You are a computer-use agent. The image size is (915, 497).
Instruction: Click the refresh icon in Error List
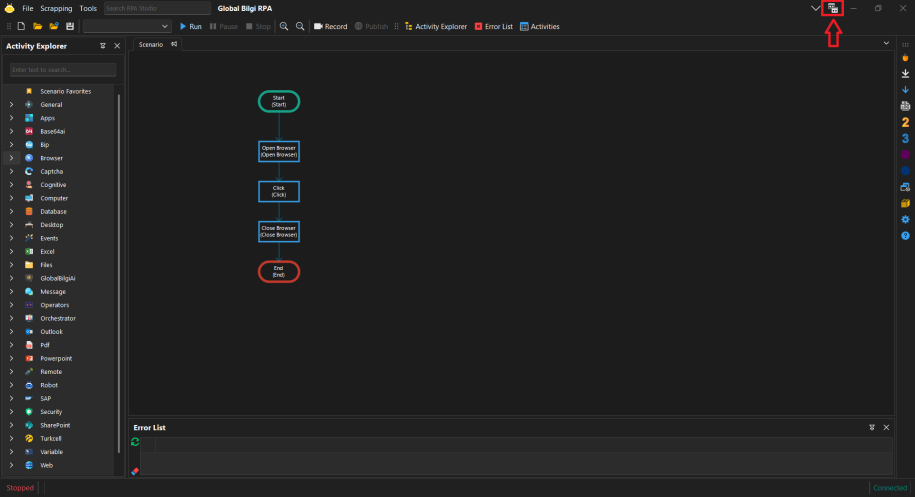pos(135,442)
